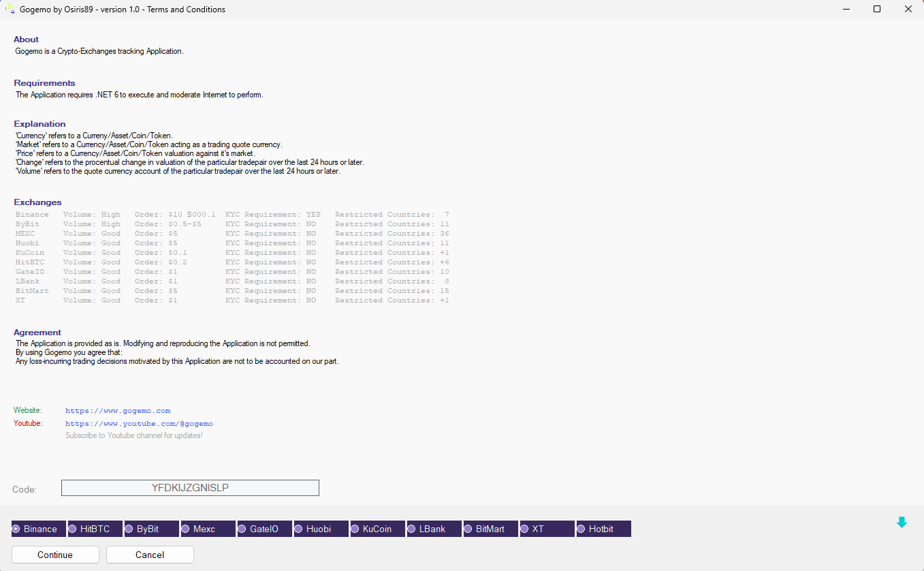The height and width of the screenshot is (571, 924).
Task: Click the 'Any loss-incurring trading decisions' line
Action: (177, 361)
